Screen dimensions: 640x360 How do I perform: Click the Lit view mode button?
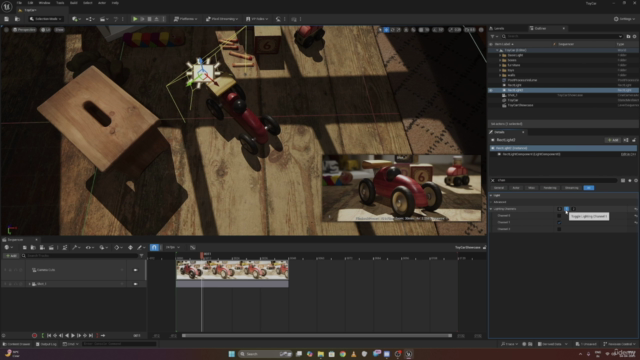pos(46,30)
